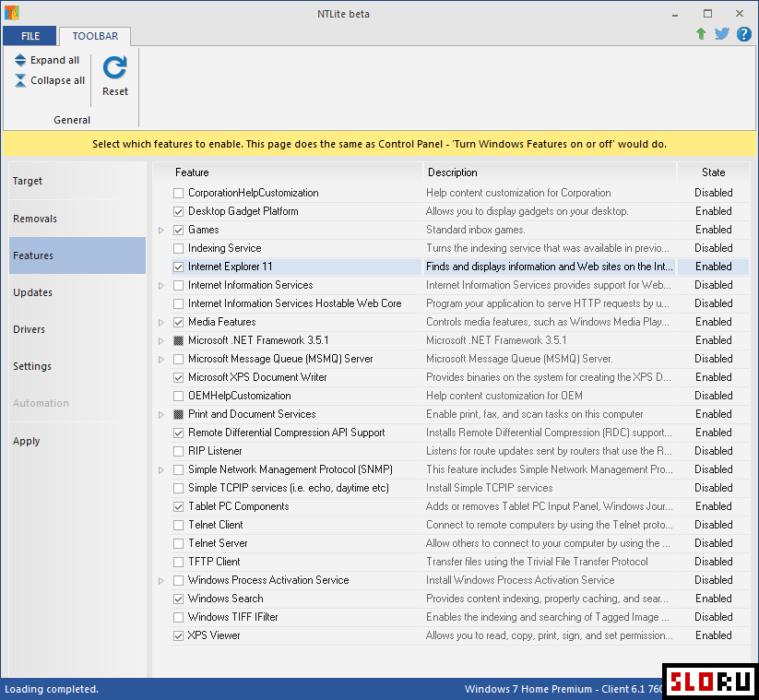Click the Enabled state of Media Features
759x700 pixels.
click(x=714, y=322)
